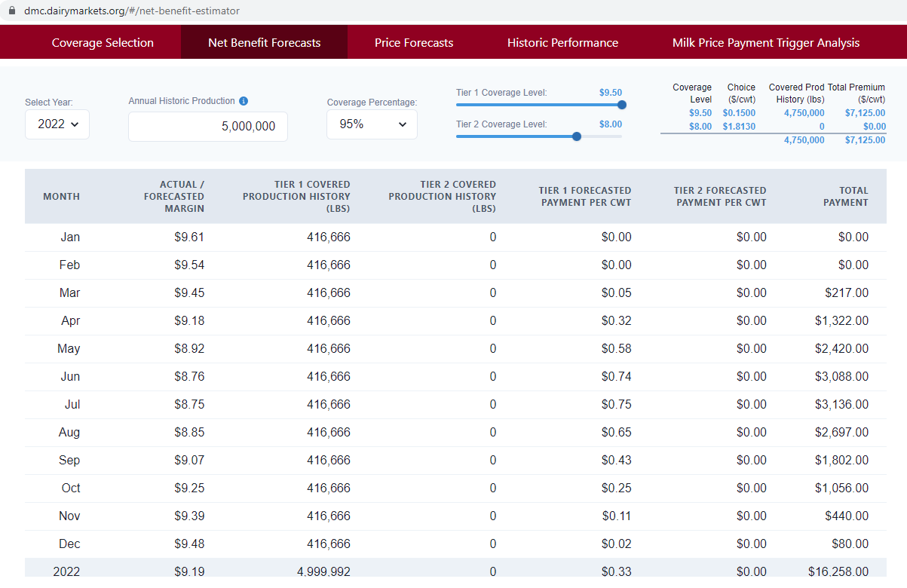Open Milk Price Payment Trigger Analysis tab
This screenshot has height=588, width=907.
pyautogui.click(x=765, y=43)
